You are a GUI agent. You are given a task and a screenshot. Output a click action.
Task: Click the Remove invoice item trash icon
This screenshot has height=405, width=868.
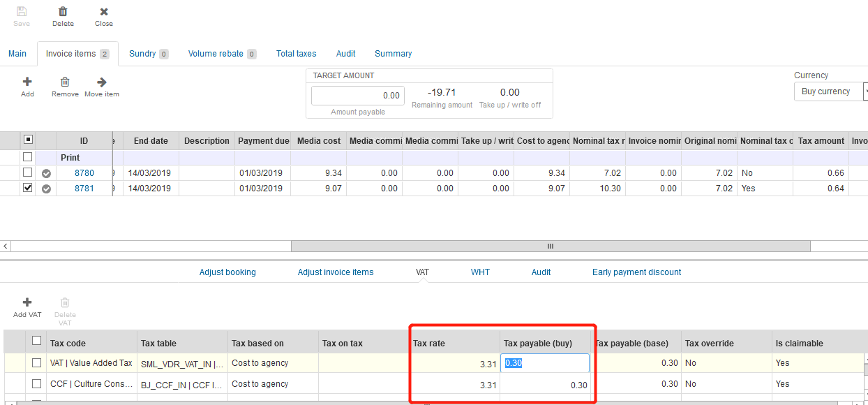[65, 82]
